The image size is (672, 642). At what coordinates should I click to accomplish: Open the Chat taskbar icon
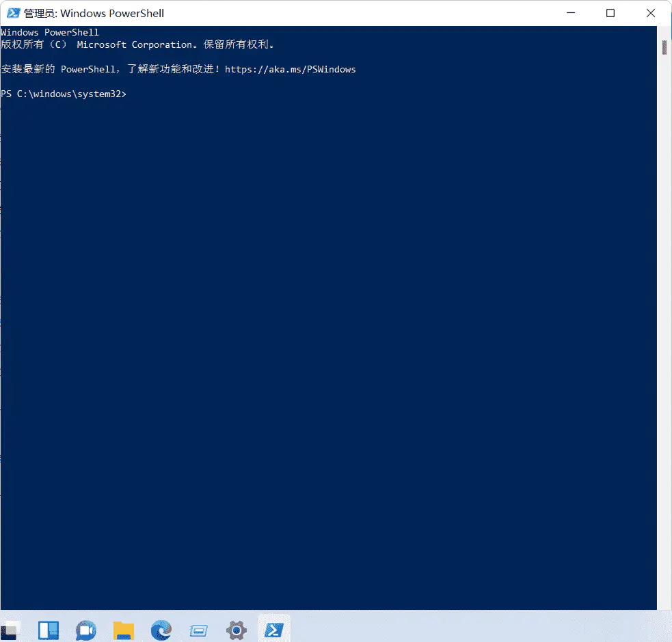coord(85,630)
